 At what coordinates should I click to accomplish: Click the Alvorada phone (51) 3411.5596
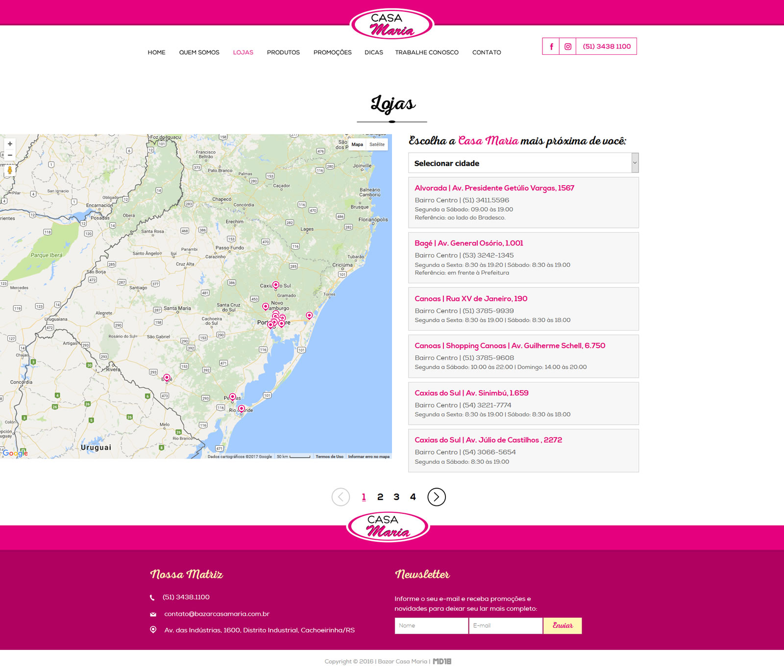click(x=486, y=200)
